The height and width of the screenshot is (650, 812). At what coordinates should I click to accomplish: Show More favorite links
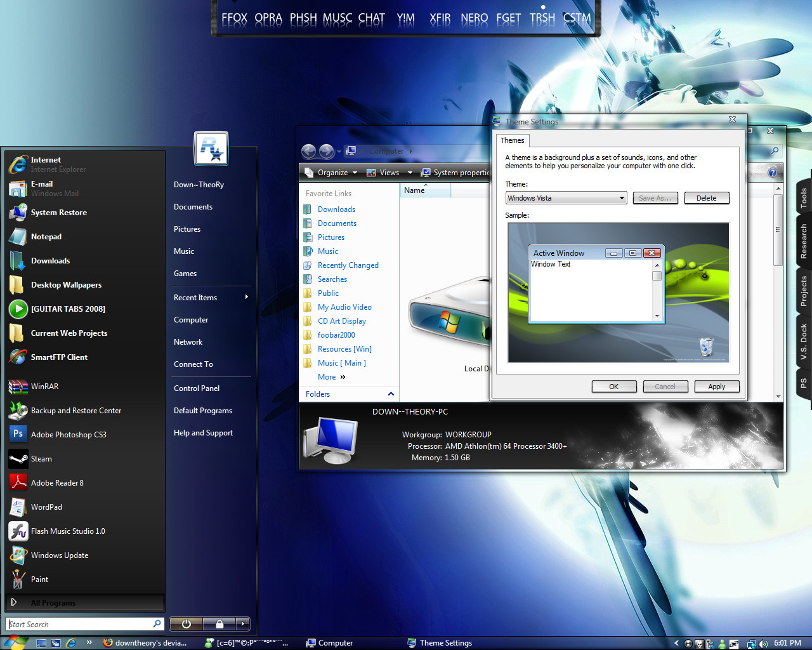click(332, 377)
